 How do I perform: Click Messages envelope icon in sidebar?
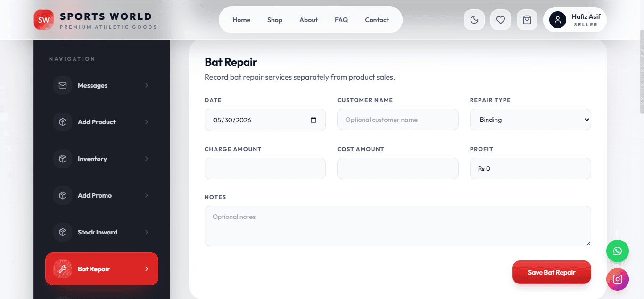pos(63,85)
